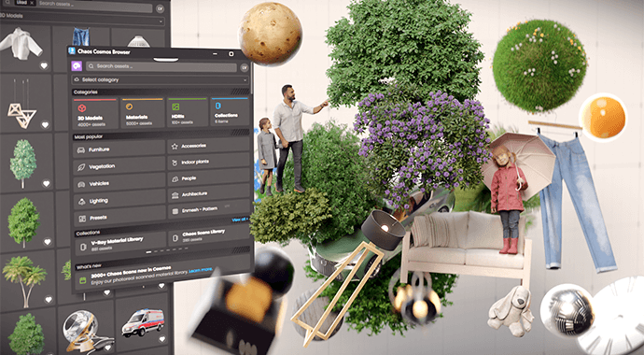The height and width of the screenshot is (355, 644).
Task: Click the Search assets field in Cosmos Browser
Action: coord(161,66)
